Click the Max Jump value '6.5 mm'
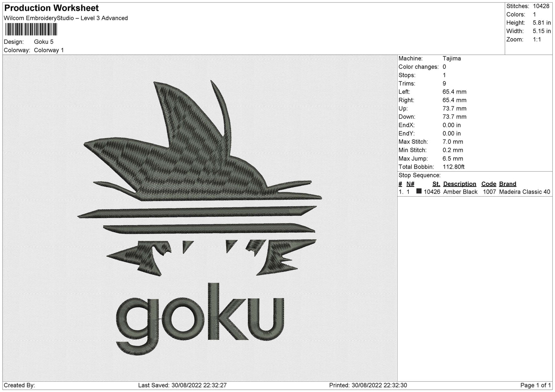The width and height of the screenshot is (555, 392). point(453,159)
